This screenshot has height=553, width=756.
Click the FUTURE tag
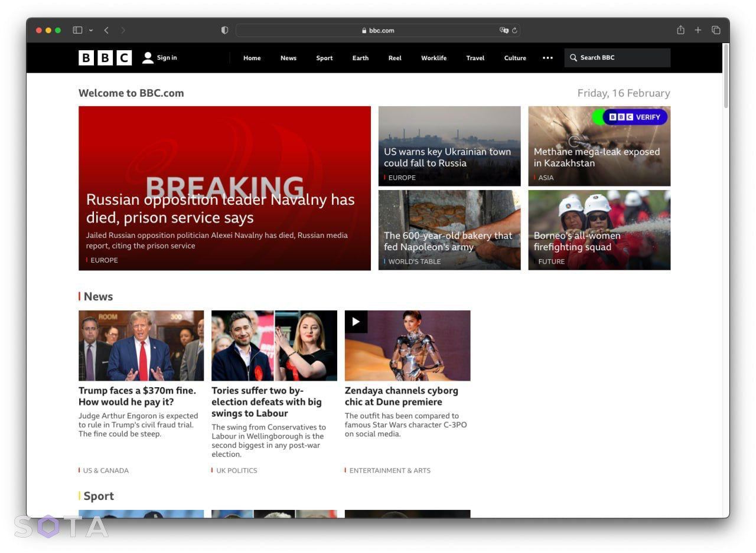click(x=551, y=261)
